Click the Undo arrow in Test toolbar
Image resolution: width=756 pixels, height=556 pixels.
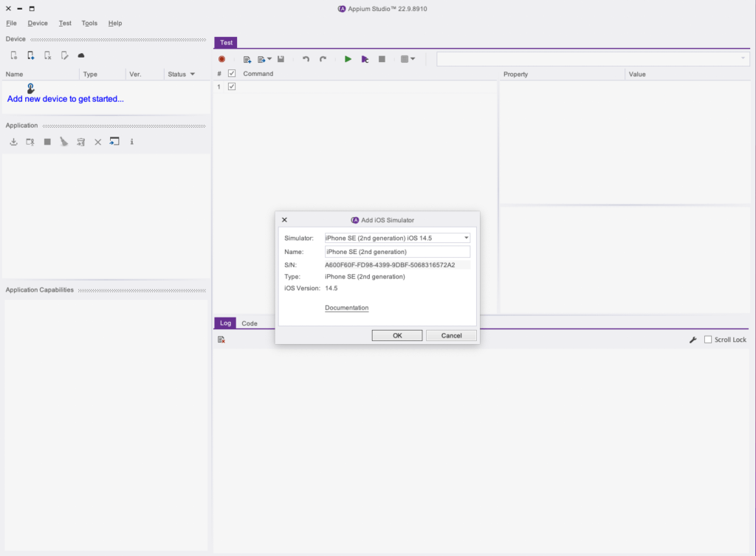[306, 59]
